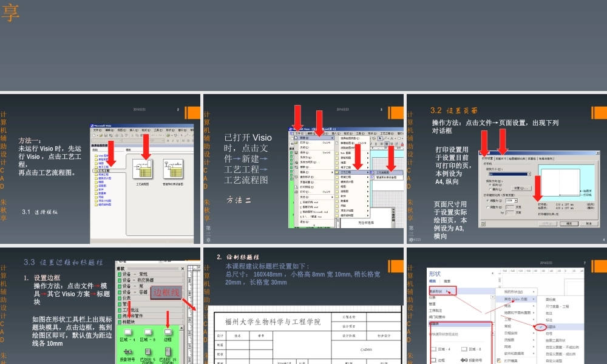
Task: Select the 横向 (landscape) radio button
Action: click(490, 189)
